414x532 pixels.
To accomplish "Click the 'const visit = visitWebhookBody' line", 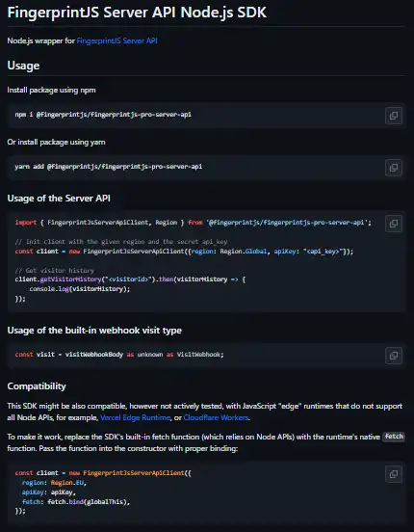I will click(119, 355).
